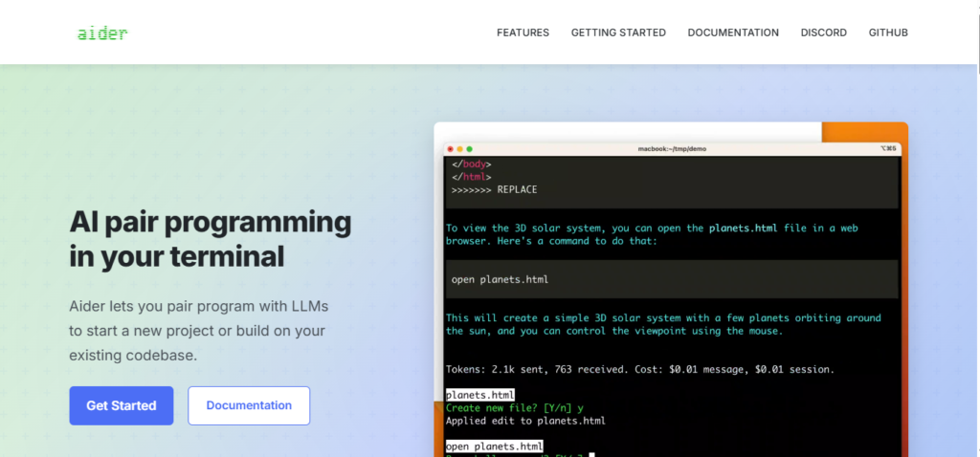Open the Features nav link
Image resolution: width=980 pixels, height=457 pixels.
(523, 33)
